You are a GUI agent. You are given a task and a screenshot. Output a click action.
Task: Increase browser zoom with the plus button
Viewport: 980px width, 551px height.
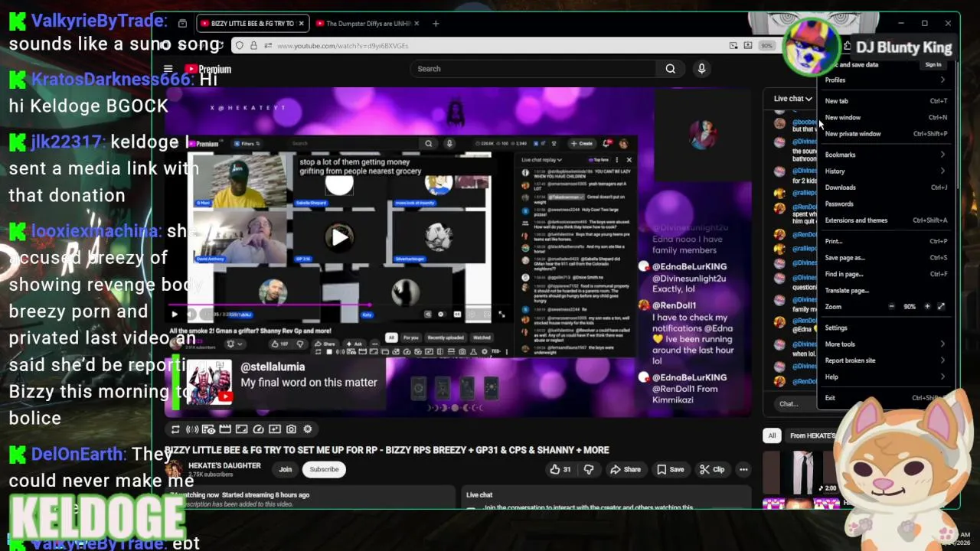[x=927, y=307]
